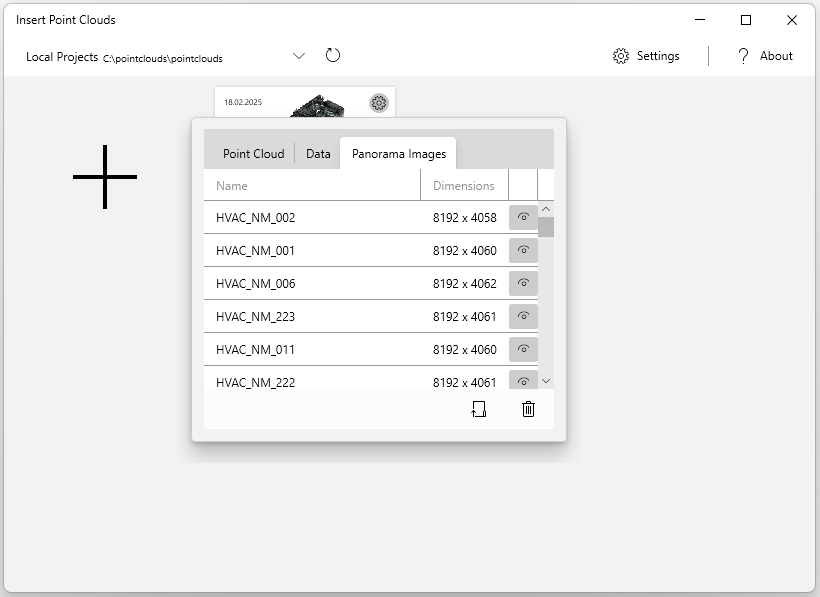The width and height of the screenshot is (820, 597).
Task: Maximize the Insert Point Clouds window
Action: pyautogui.click(x=746, y=20)
